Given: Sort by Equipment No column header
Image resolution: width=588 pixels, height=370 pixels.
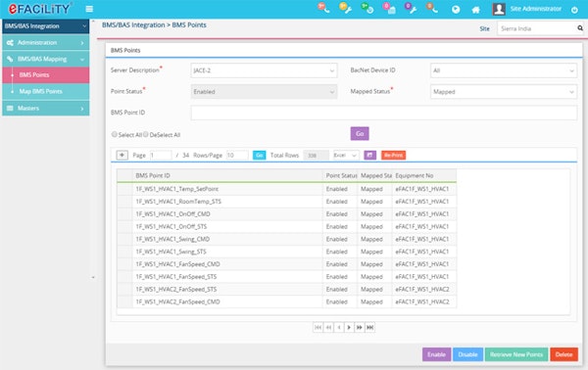Looking at the screenshot, I should point(424,175).
